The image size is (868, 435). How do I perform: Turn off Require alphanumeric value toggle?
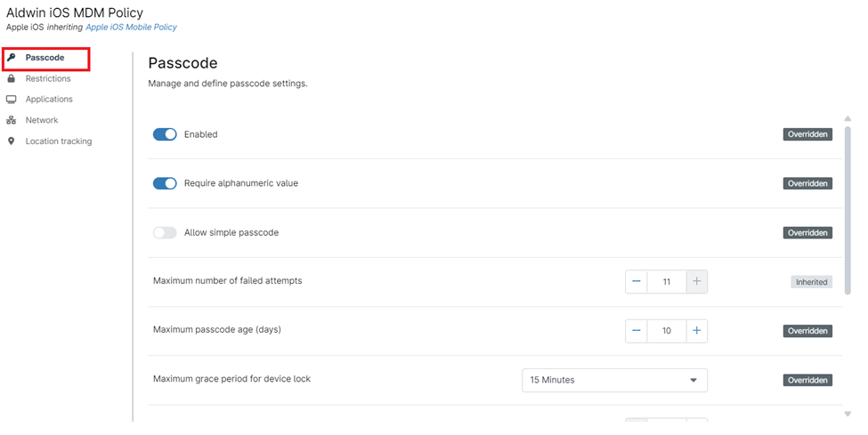[x=165, y=183]
